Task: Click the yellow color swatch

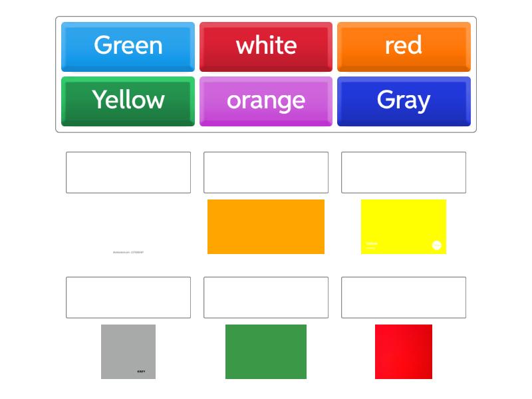Action: 404,227
